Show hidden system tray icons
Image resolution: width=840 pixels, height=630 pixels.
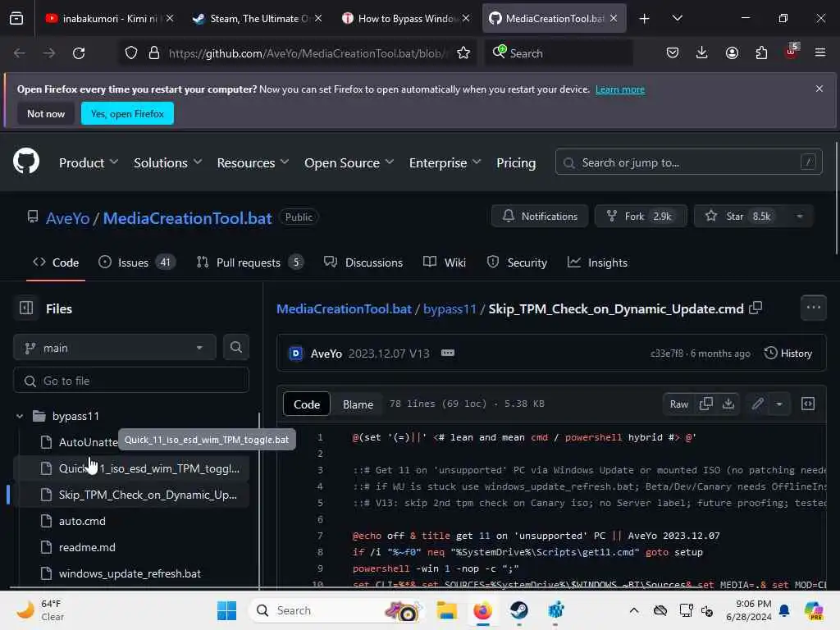click(x=634, y=610)
